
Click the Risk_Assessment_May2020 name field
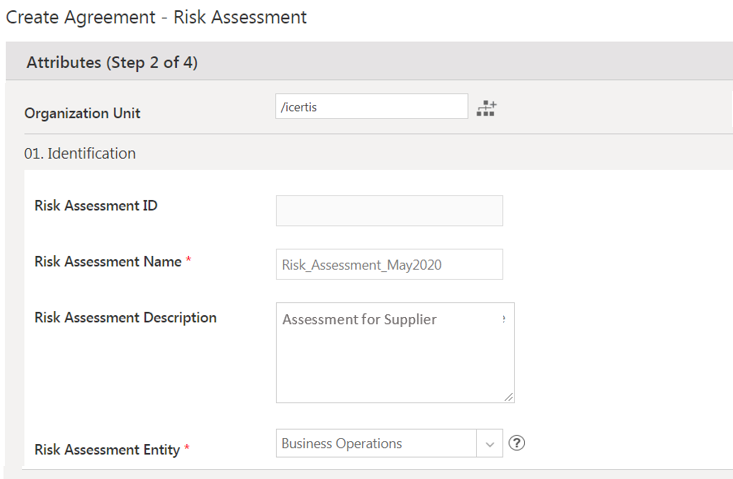click(x=389, y=265)
